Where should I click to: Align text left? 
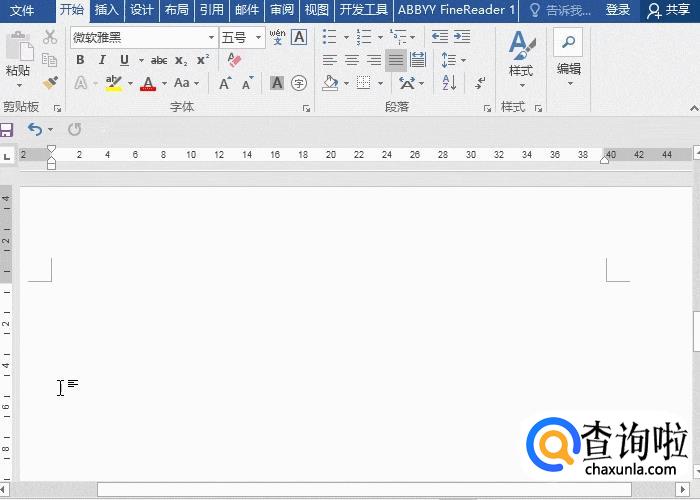click(330, 60)
